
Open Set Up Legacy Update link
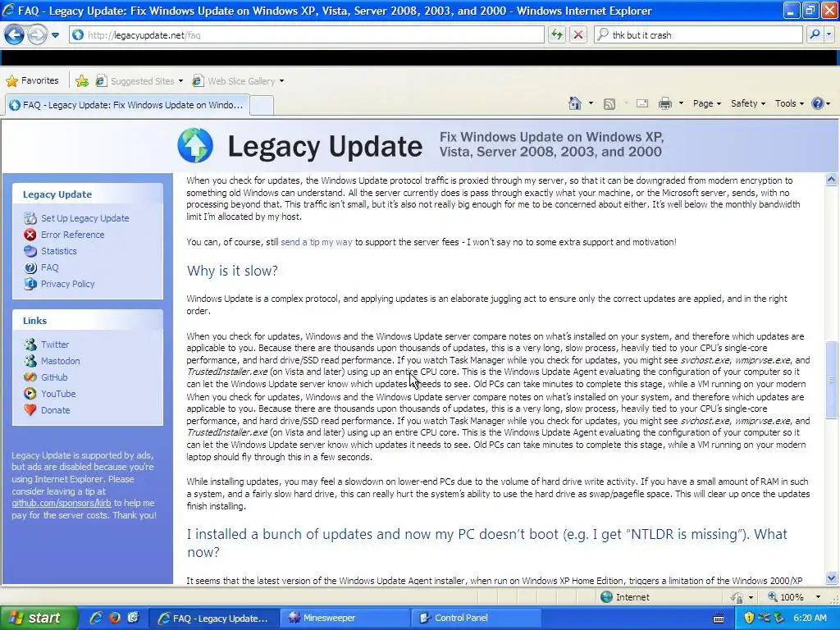(x=84, y=218)
